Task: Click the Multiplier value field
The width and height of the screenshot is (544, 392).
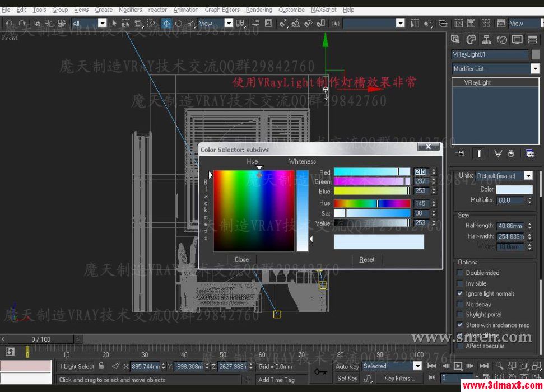Action: pyautogui.click(x=512, y=200)
